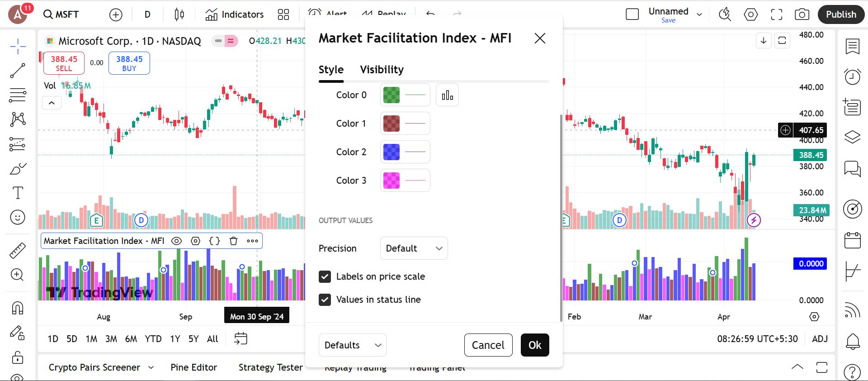Open the Pine Editor tab

point(193,367)
